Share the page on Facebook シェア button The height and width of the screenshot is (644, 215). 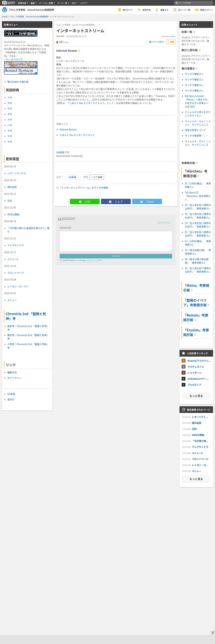116,201
